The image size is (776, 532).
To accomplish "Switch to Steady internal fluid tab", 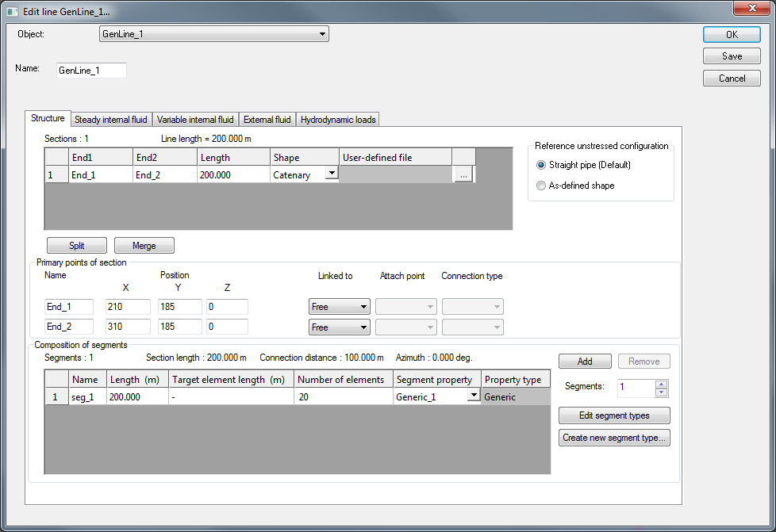I will pos(111,120).
